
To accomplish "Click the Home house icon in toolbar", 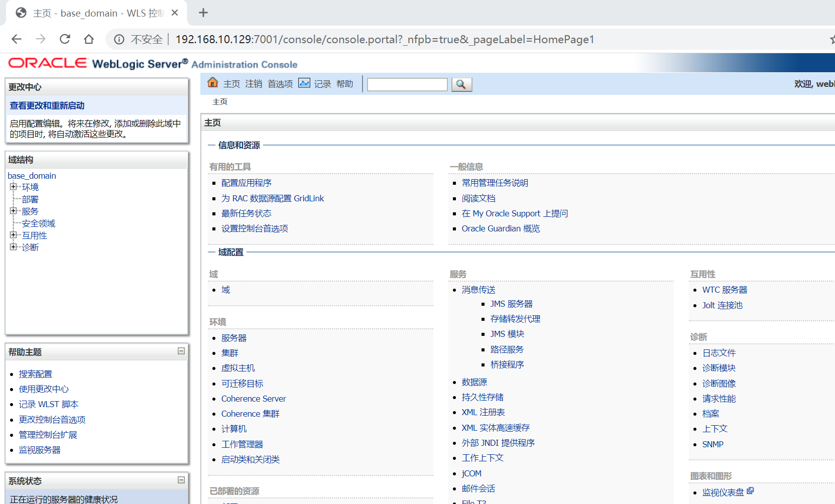I will (213, 82).
